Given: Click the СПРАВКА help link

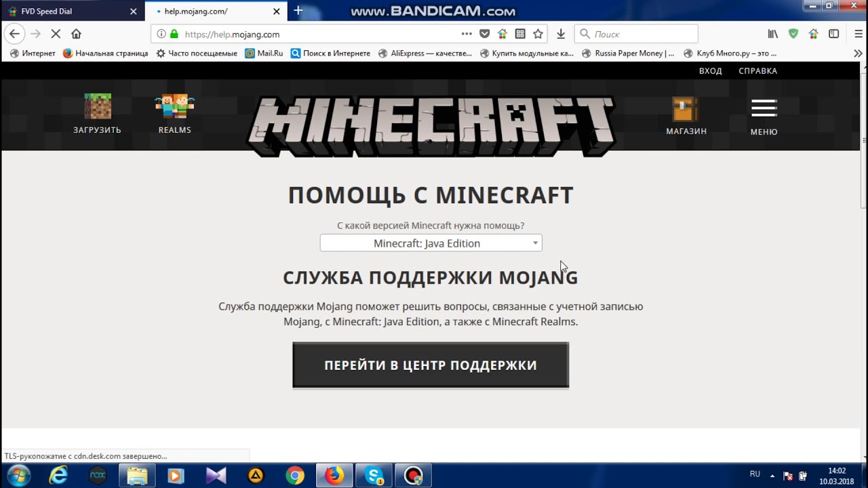Looking at the screenshot, I should click(757, 70).
